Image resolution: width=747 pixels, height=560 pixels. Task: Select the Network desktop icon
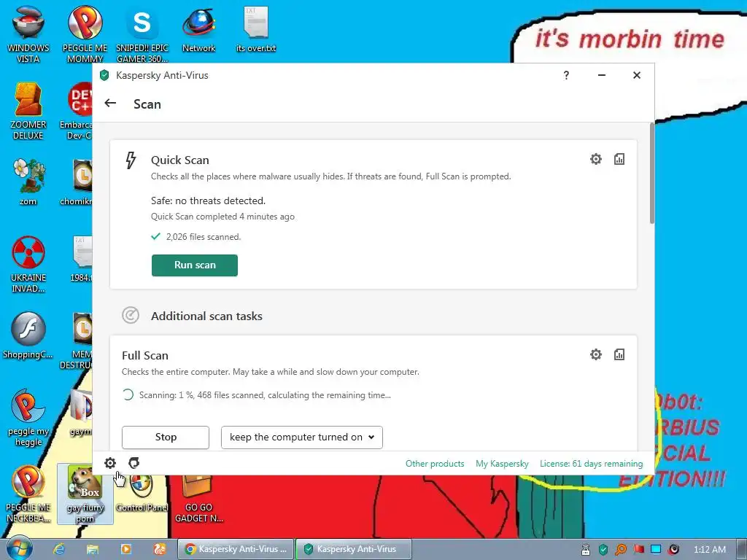click(198, 30)
